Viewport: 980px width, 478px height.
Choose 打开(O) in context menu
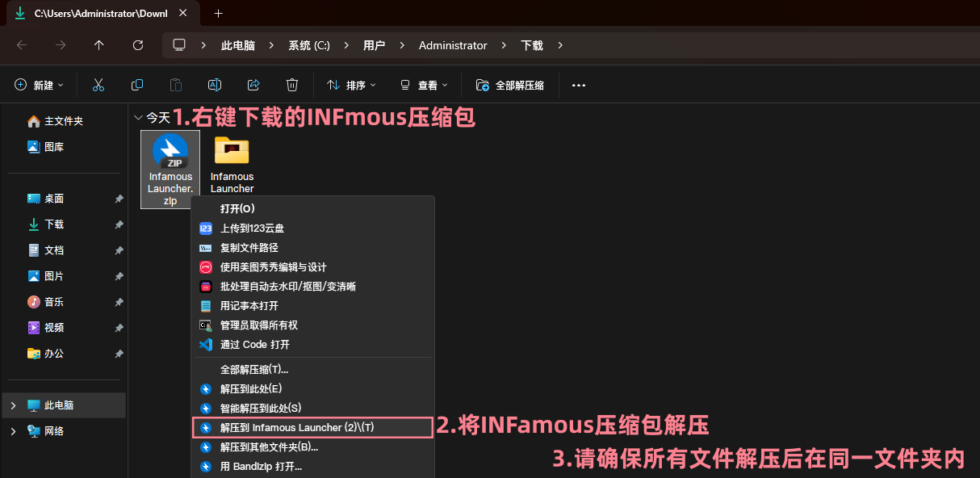click(x=313, y=209)
